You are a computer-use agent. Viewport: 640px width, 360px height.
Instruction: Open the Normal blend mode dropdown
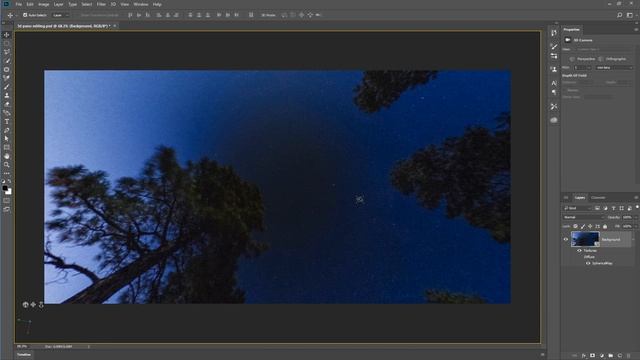(x=583, y=218)
